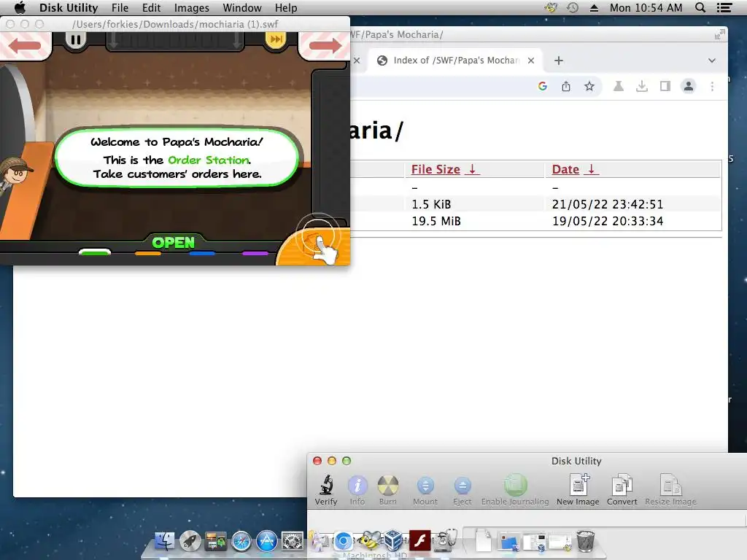Open the Disk Utility application menu

[x=69, y=7]
